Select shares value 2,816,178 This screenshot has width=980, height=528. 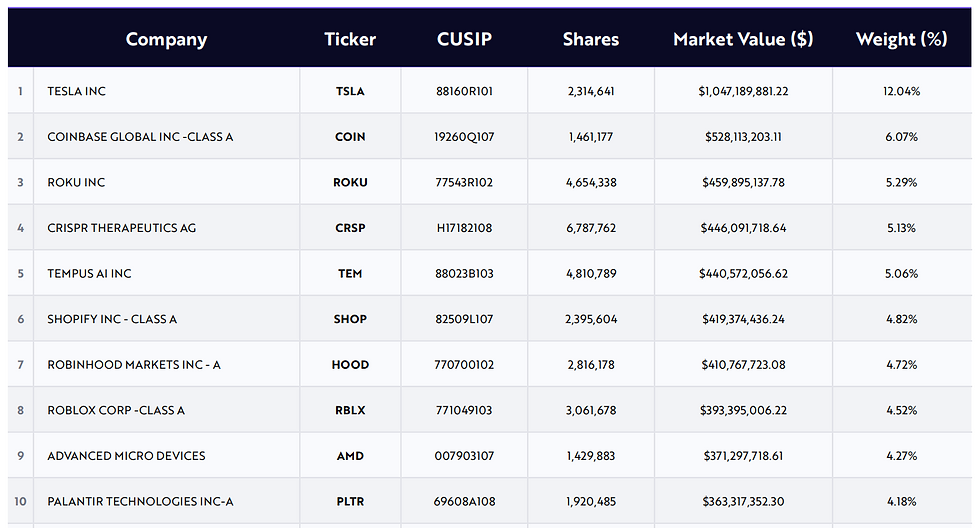point(591,365)
